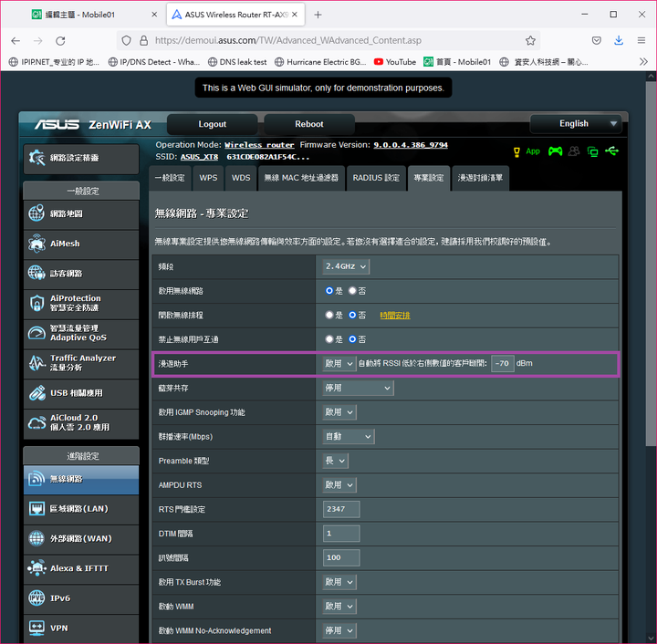The image size is (657, 644).
Task: Switch to the RADIUS settings tab
Action: point(376,178)
